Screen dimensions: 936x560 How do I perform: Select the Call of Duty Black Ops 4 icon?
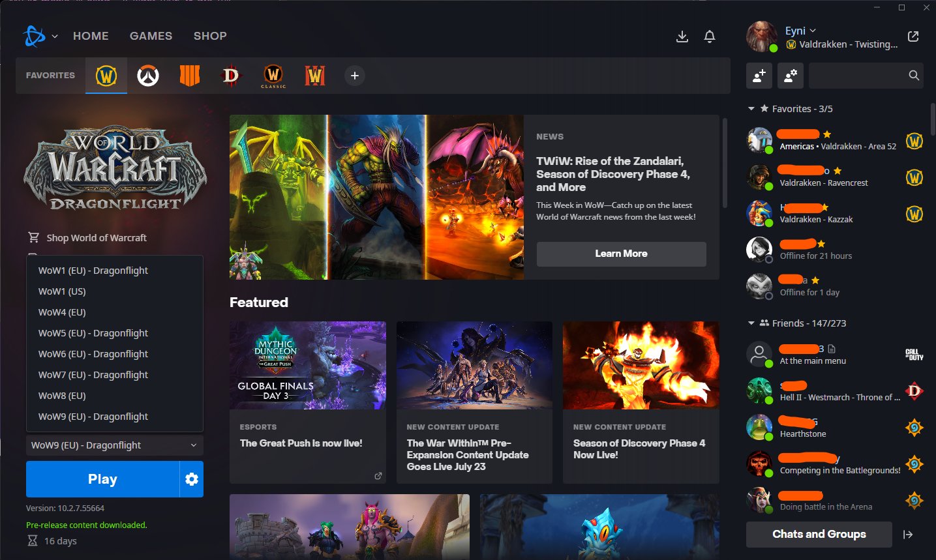coord(189,75)
